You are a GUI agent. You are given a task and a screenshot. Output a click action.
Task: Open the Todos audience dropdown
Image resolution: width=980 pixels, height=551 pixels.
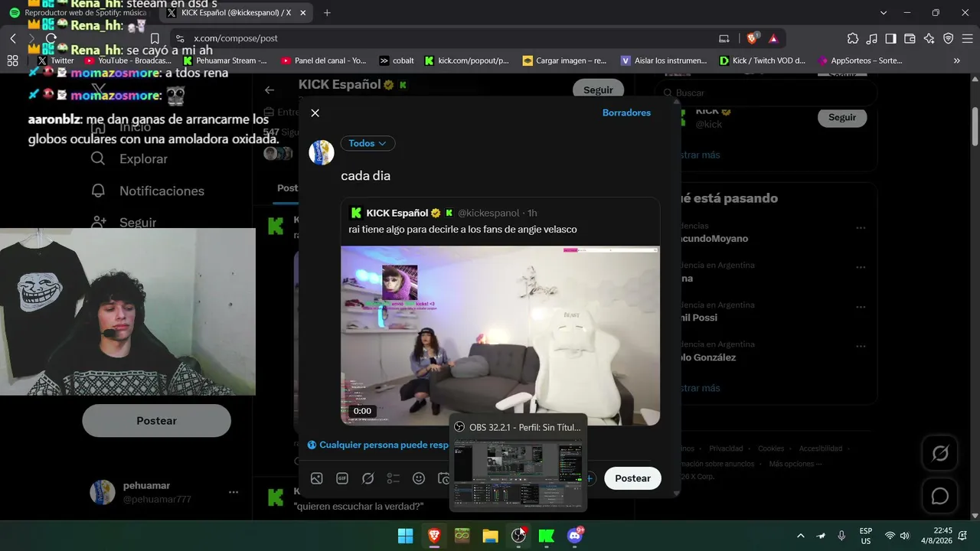[367, 143]
